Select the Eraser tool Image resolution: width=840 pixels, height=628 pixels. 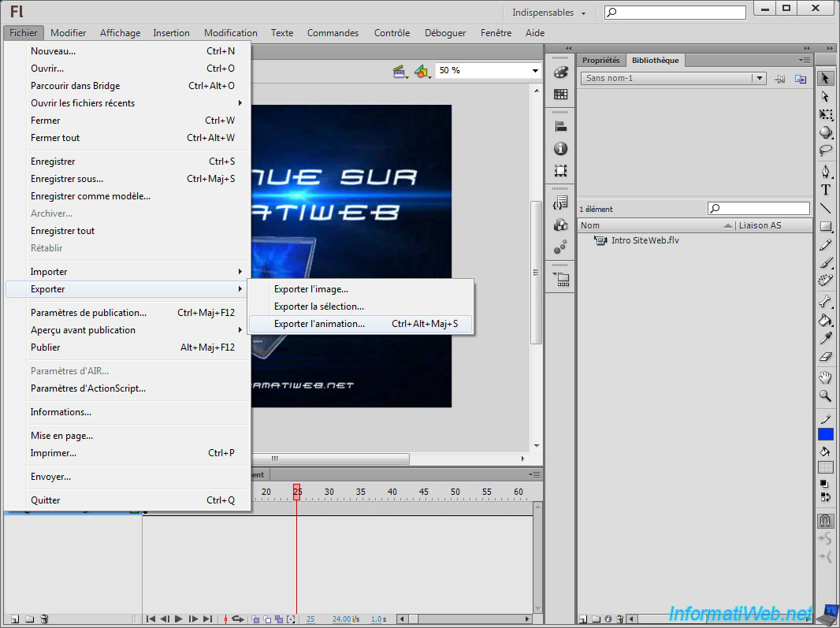[x=826, y=357]
